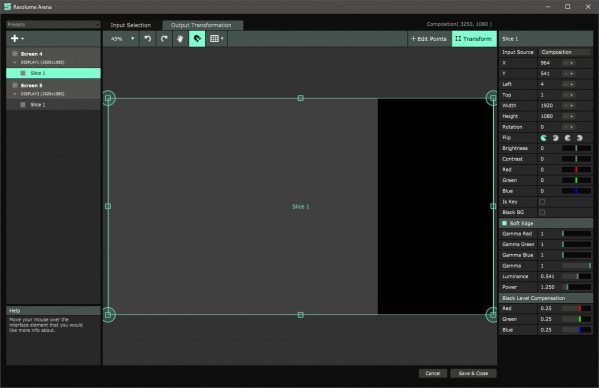Click the Height value 1080 field
The image size is (599, 388).
click(550, 116)
